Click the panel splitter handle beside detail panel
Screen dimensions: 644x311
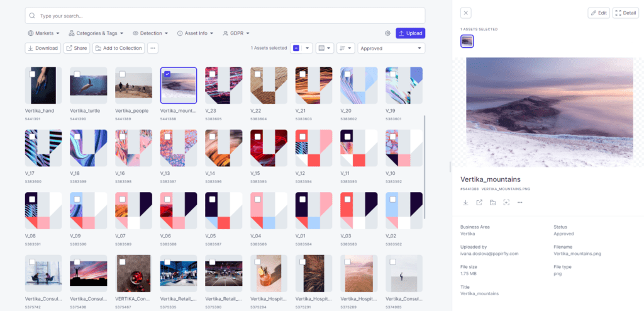point(450,167)
